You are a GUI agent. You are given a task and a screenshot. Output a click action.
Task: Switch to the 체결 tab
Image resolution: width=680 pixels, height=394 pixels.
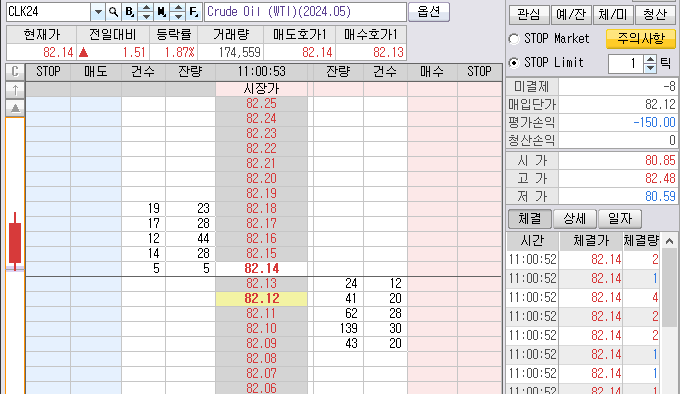pos(530,218)
